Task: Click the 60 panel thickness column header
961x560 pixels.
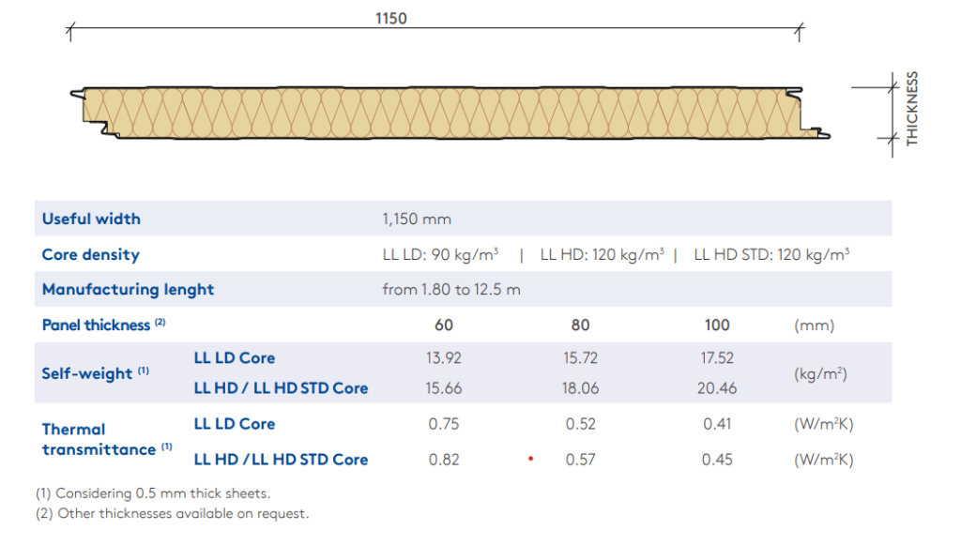Action: pos(444,325)
